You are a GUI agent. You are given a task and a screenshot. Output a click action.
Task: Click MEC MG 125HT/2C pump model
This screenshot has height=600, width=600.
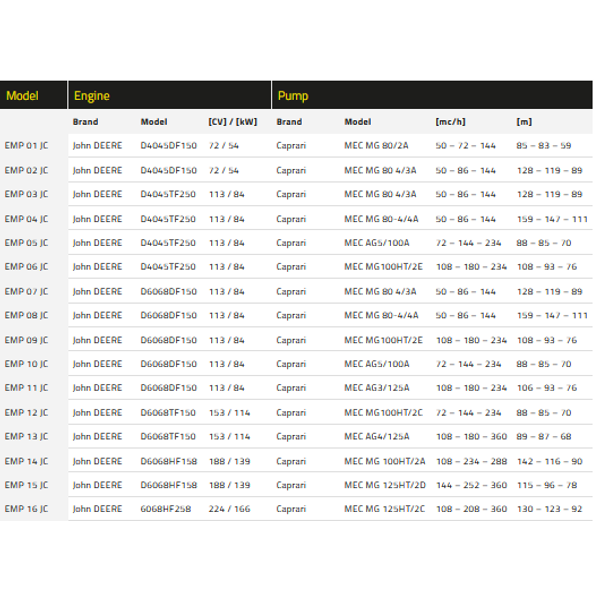point(384,509)
